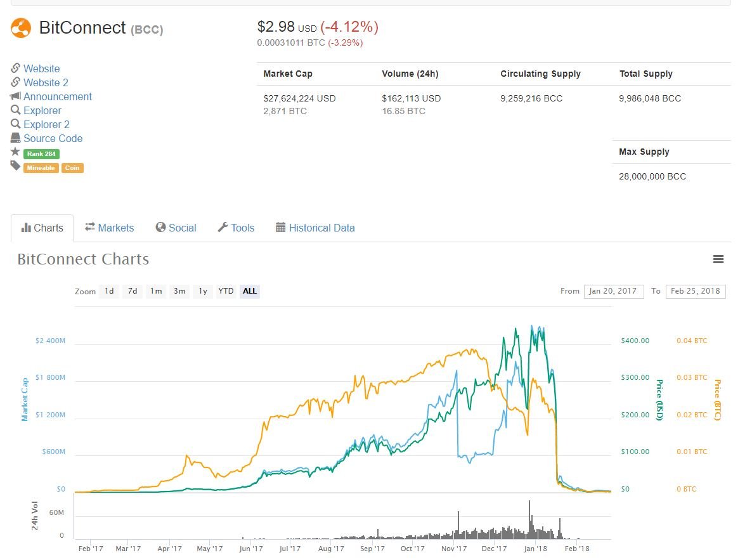Screen dimensions: 752x560
Task: Click the 28,000,000 BCC max supply value
Action: pos(652,176)
